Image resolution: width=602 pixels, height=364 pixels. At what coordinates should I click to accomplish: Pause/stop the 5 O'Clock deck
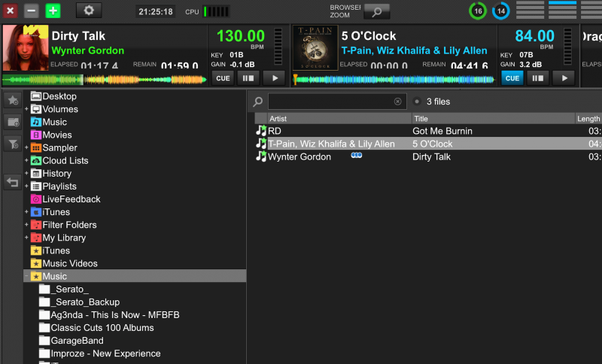point(537,78)
